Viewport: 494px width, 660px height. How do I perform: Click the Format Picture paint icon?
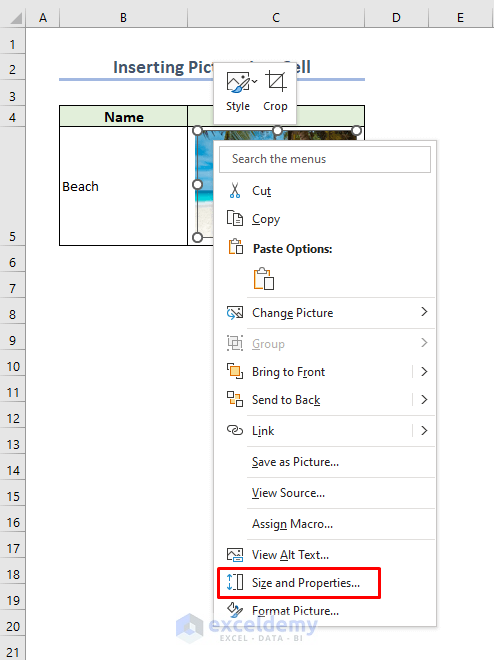tap(235, 610)
